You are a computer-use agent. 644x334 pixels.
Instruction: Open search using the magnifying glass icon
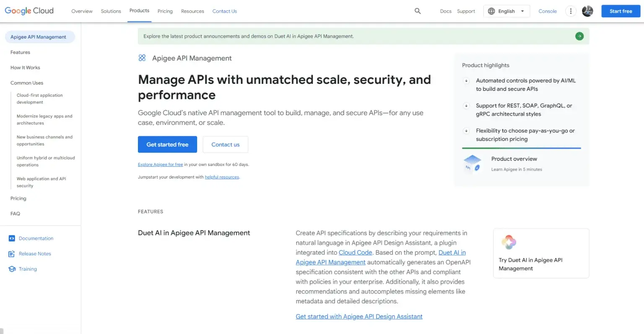[x=418, y=11]
